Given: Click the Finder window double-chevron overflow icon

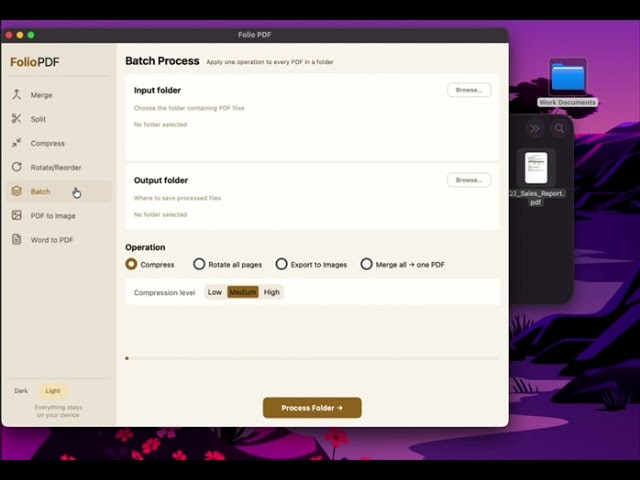Looking at the screenshot, I should point(534,129).
